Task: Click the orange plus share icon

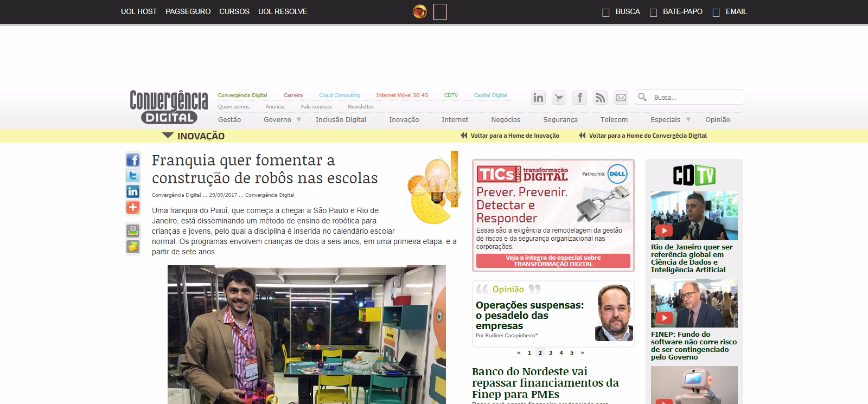Action: [x=133, y=207]
